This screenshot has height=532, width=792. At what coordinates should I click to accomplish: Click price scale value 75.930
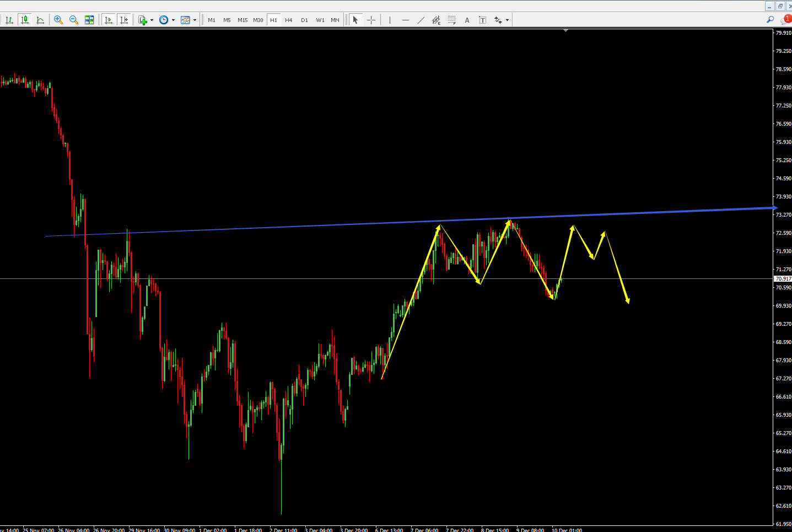tap(783, 142)
